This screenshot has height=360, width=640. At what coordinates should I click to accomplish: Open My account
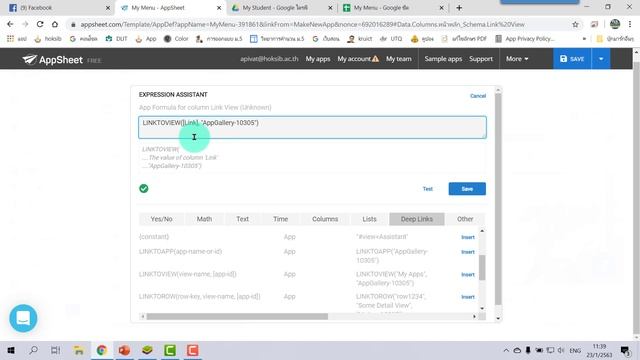358,59
